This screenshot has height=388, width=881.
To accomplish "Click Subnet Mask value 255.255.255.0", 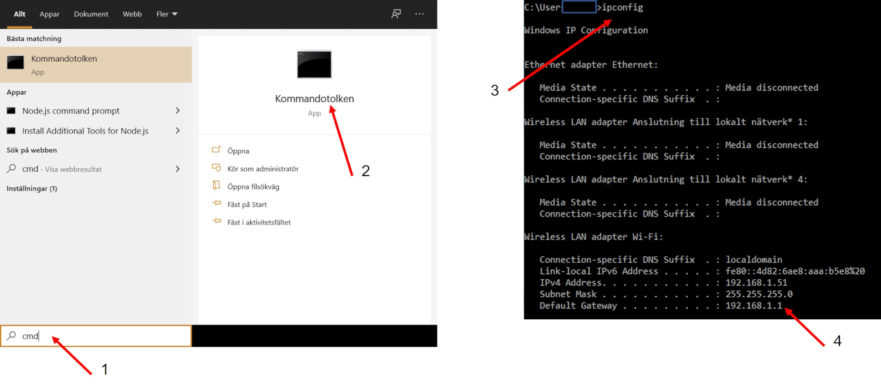I will pos(759,294).
